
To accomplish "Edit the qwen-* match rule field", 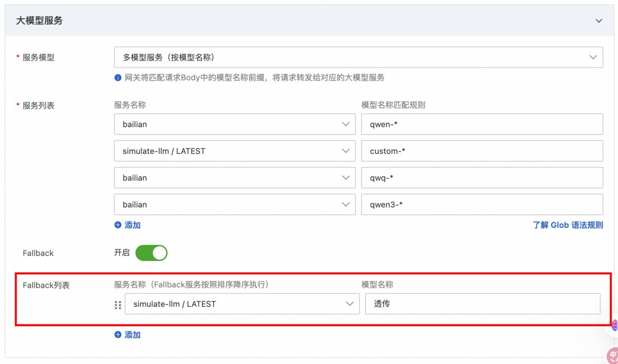I will pyautogui.click(x=482, y=124).
